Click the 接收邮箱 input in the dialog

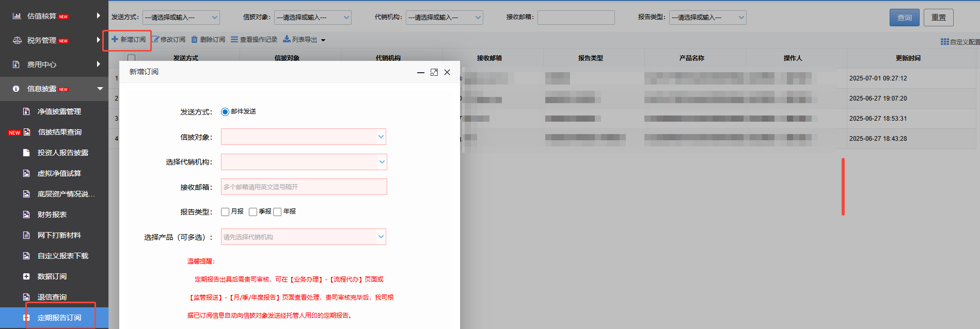(304, 187)
